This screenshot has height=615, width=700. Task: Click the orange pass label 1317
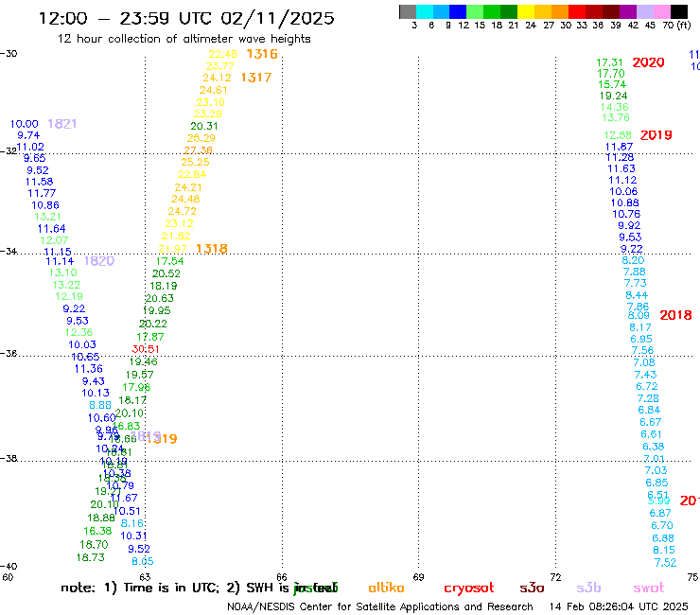[256, 78]
